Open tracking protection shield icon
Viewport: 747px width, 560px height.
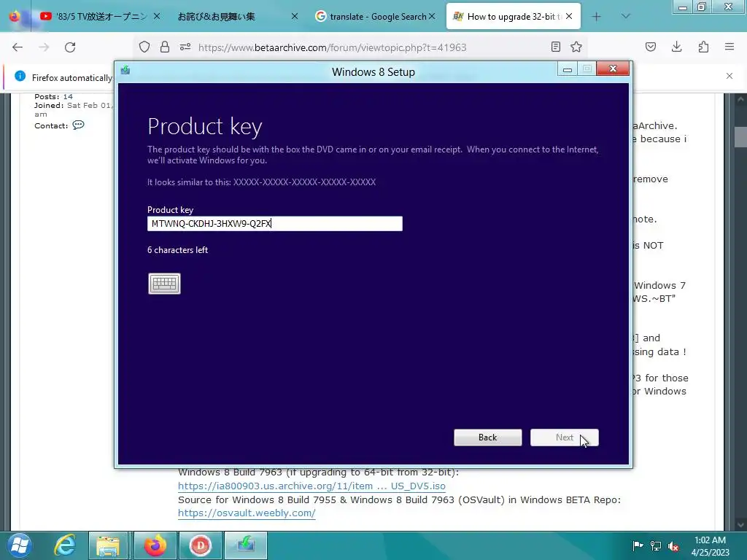point(144,47)
